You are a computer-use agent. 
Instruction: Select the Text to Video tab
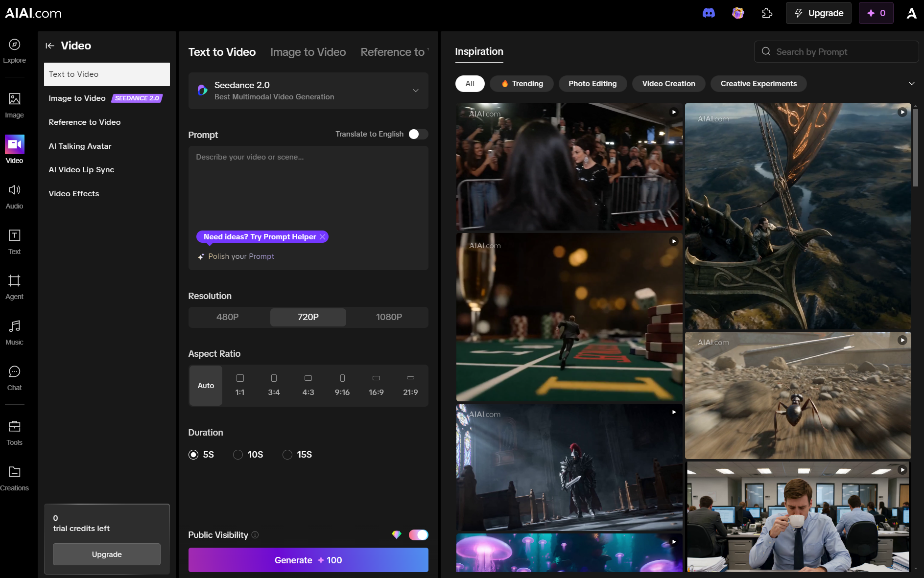coord(222,52)
